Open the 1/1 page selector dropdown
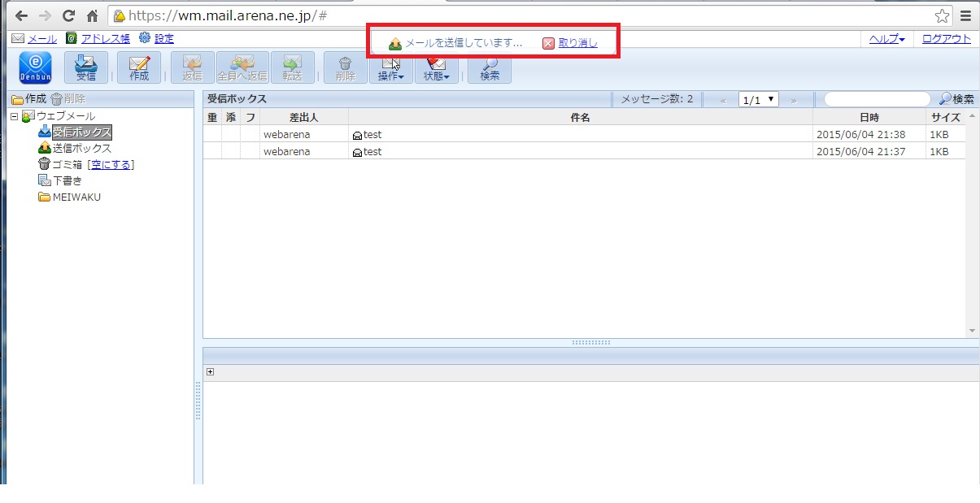 [759, 99]
